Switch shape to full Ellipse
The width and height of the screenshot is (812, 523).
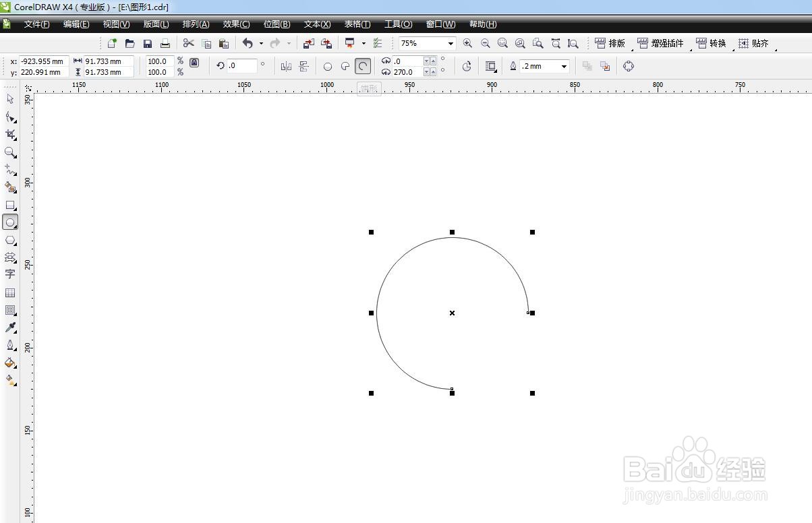[328, 66]
